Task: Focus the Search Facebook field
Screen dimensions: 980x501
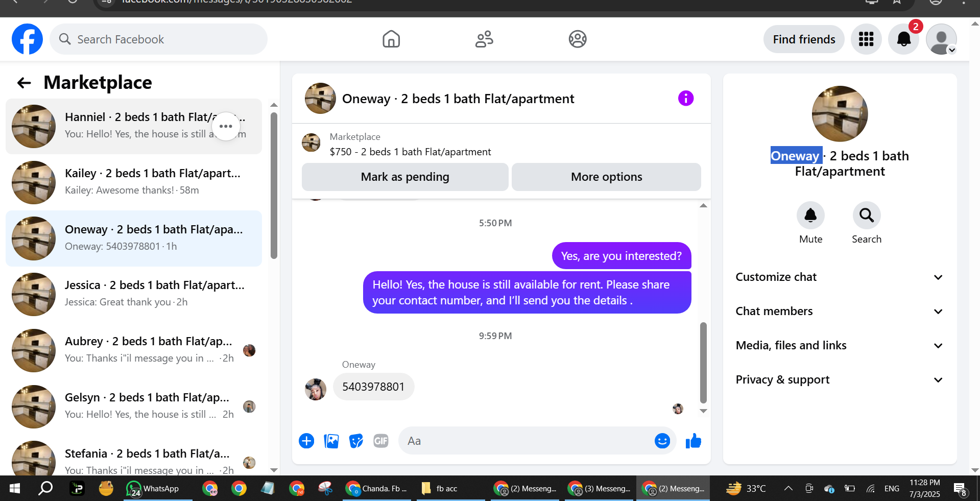Action: pyautogui.click(x=158, y=39)
